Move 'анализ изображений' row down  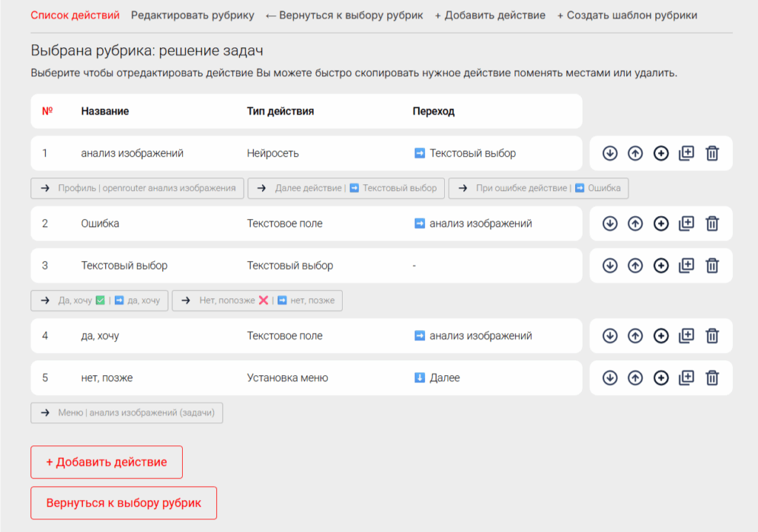coord(609,153)
